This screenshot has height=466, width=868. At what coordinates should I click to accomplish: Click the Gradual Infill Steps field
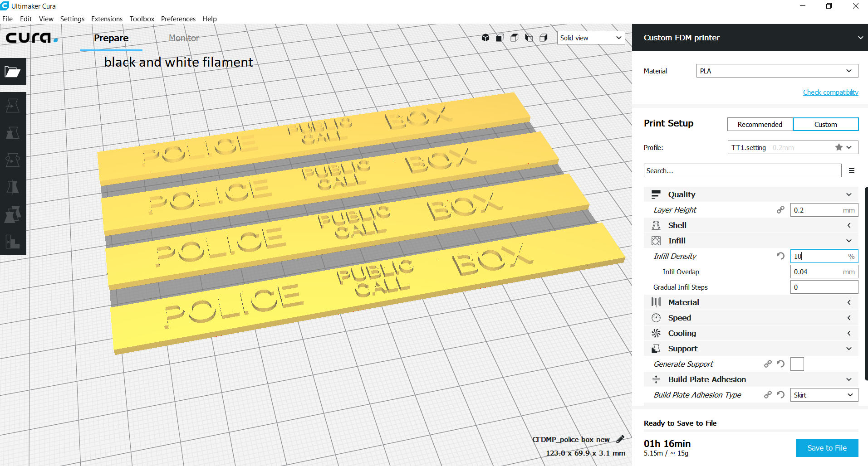tap(824, 287)
